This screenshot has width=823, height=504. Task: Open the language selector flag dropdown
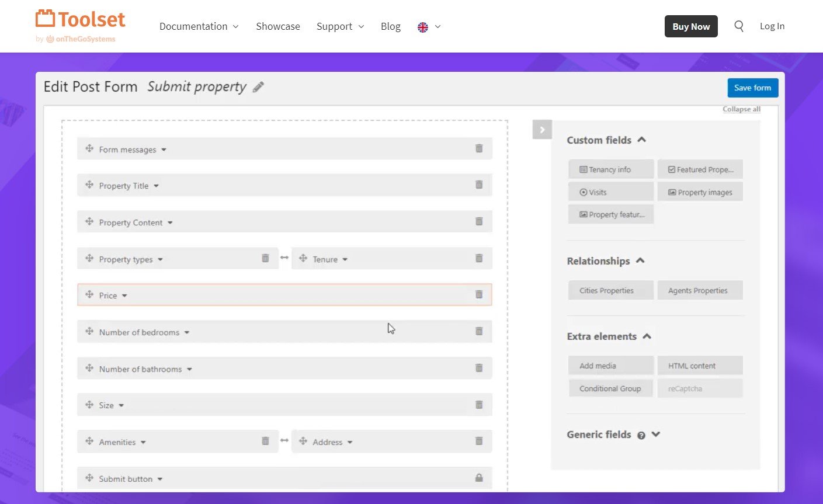tap(429, 27)
